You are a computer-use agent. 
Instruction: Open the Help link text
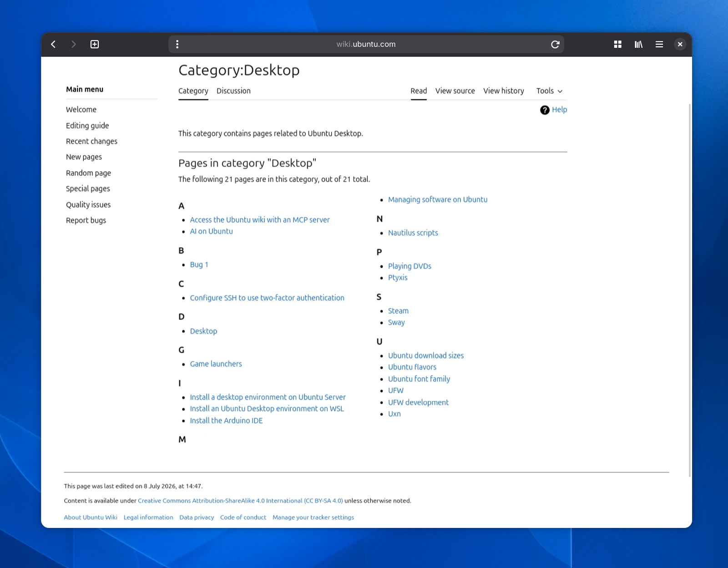559,110
